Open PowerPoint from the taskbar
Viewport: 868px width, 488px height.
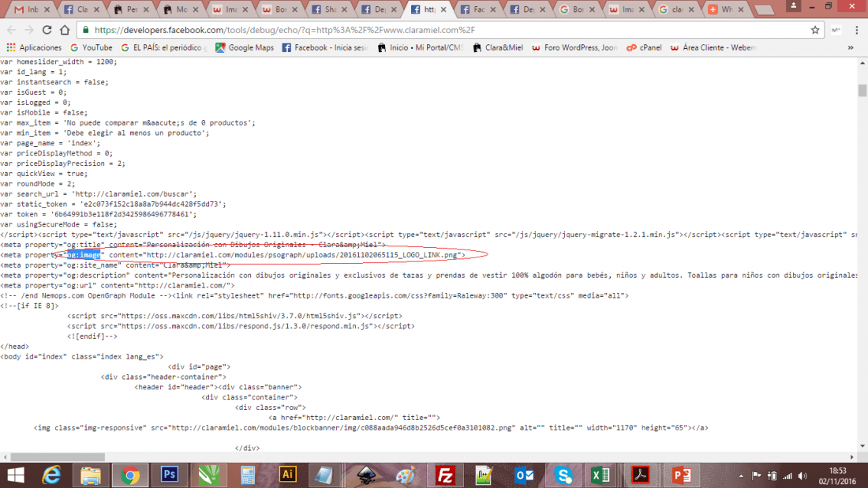pyautogui.click(x=682, y=475)
